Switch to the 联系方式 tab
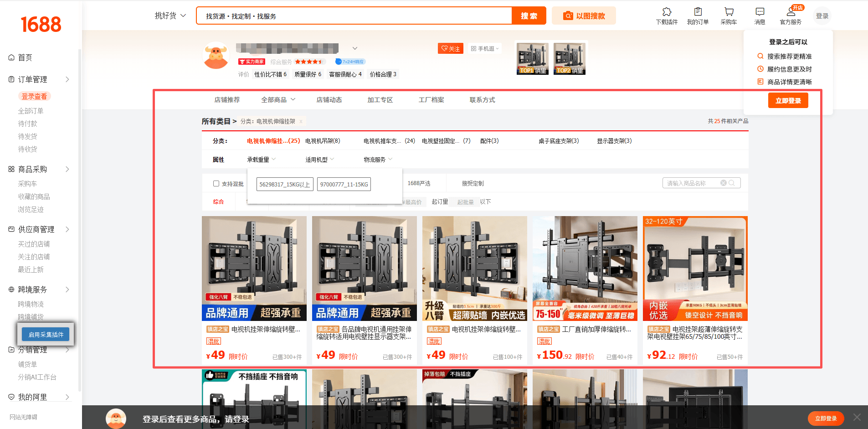 [x=482, y=100]
